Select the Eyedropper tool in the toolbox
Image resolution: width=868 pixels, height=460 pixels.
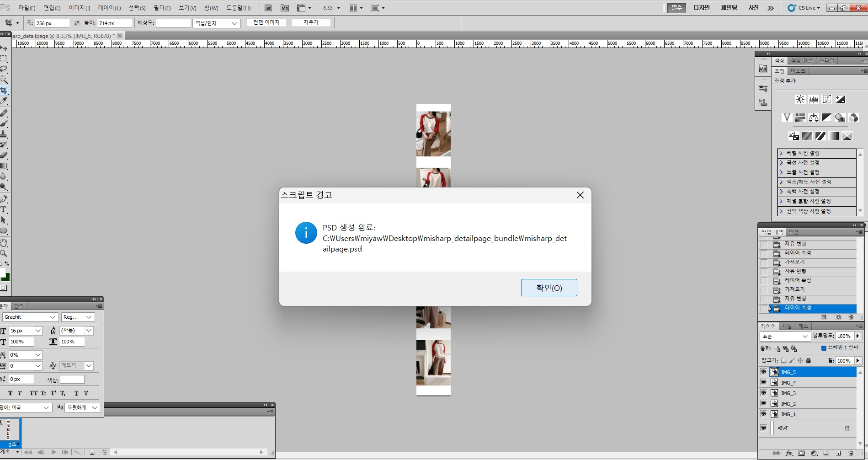coord(4,101)
